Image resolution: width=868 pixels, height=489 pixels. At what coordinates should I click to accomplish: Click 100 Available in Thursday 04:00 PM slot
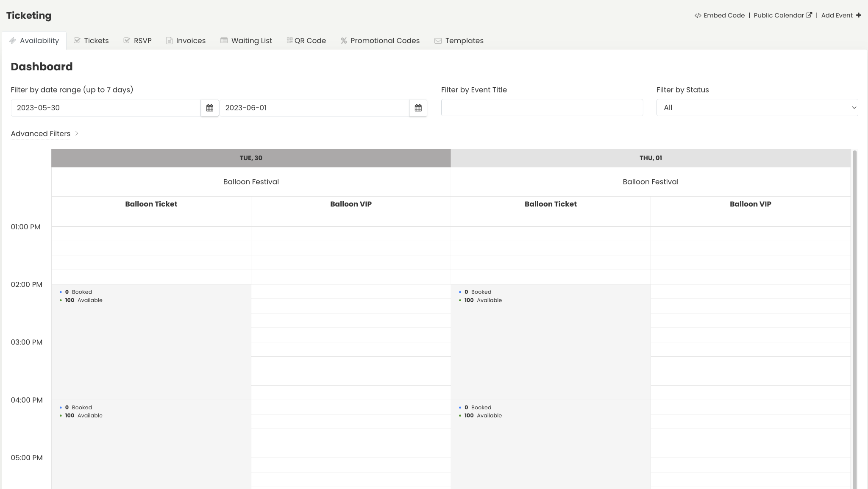coord(483,416)
